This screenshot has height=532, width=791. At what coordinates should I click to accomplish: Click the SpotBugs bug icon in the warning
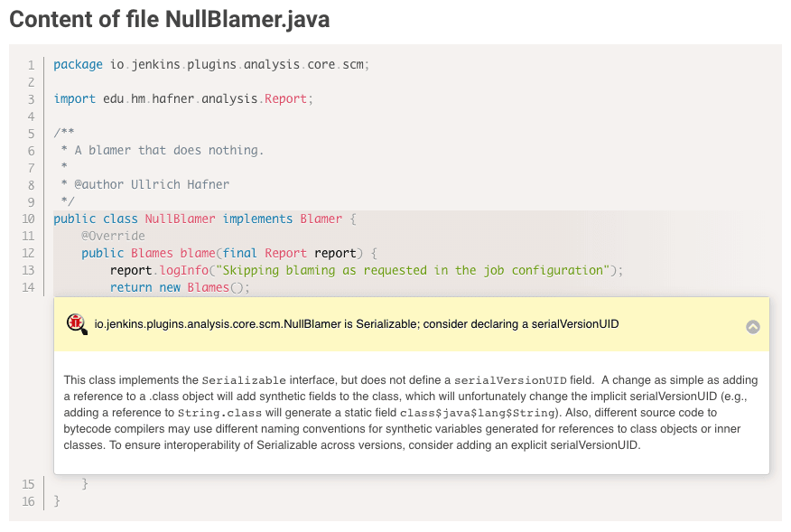tap(77, 323)
